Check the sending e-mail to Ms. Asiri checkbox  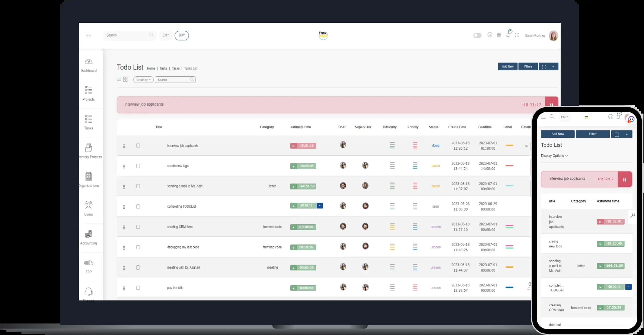point(138,186)
